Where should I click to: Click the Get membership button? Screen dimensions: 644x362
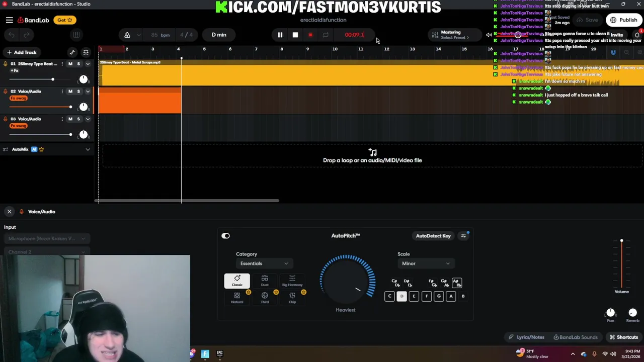click(x=64, y=20)
